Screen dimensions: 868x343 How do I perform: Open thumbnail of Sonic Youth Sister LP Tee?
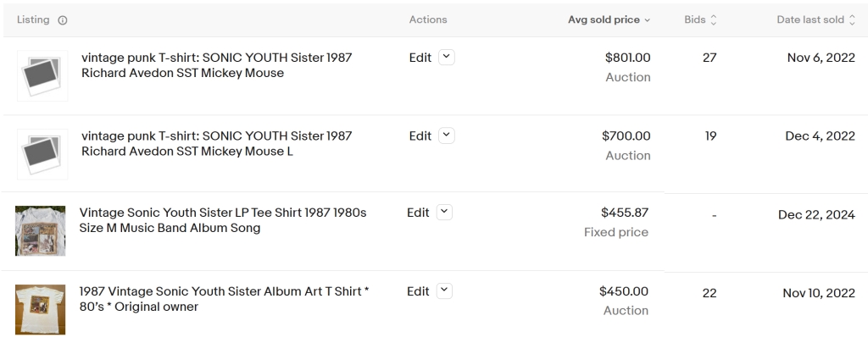40,231
